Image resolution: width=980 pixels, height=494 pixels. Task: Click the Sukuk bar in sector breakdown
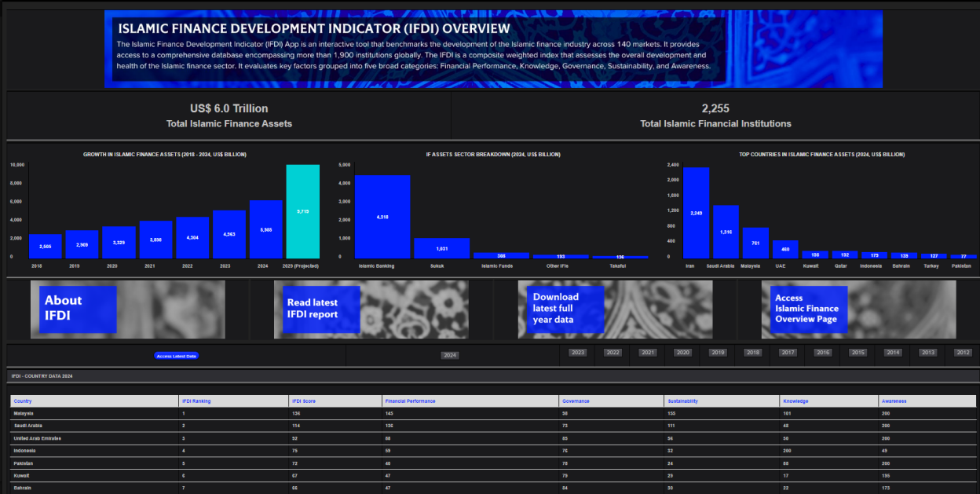coord(441,248)
